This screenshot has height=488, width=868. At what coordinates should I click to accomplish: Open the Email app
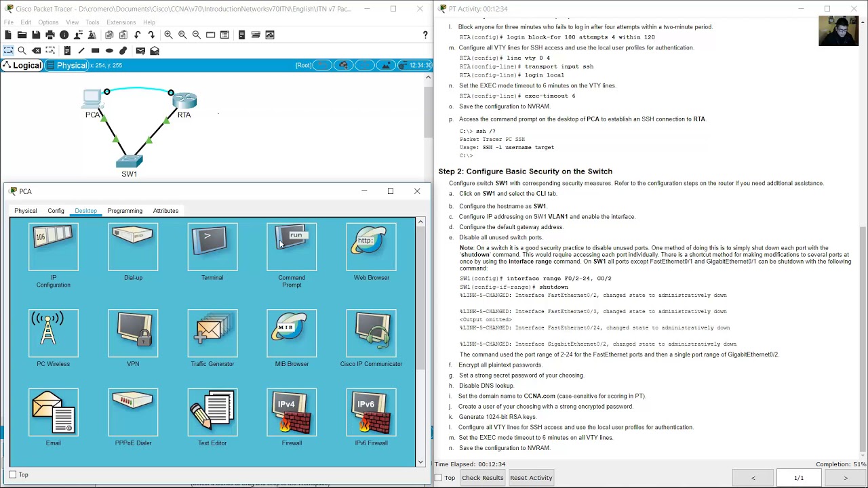pos(54,413)
